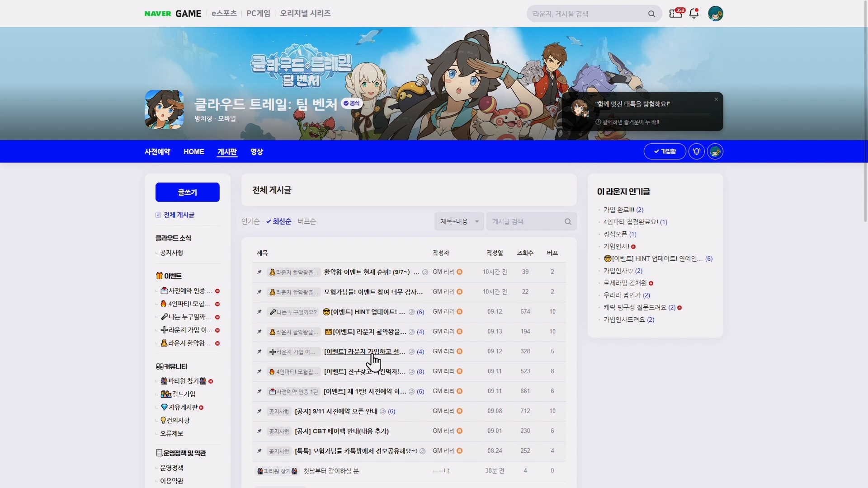This screenshot has height=488, width=868.
Task: Click the 나는 누구일까요? tag in list
Action: coord(293,312)
